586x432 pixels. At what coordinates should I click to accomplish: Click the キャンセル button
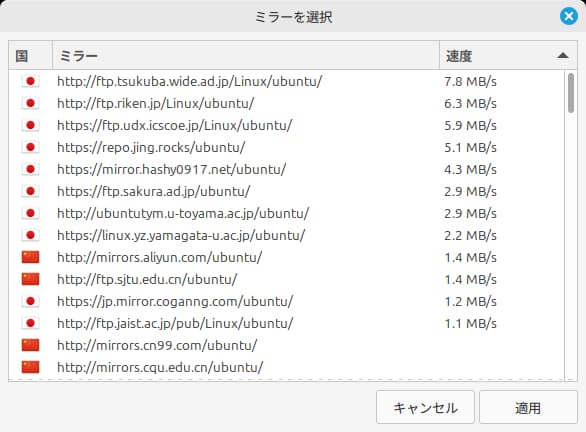pyautogui.click(x=425, y=407)
